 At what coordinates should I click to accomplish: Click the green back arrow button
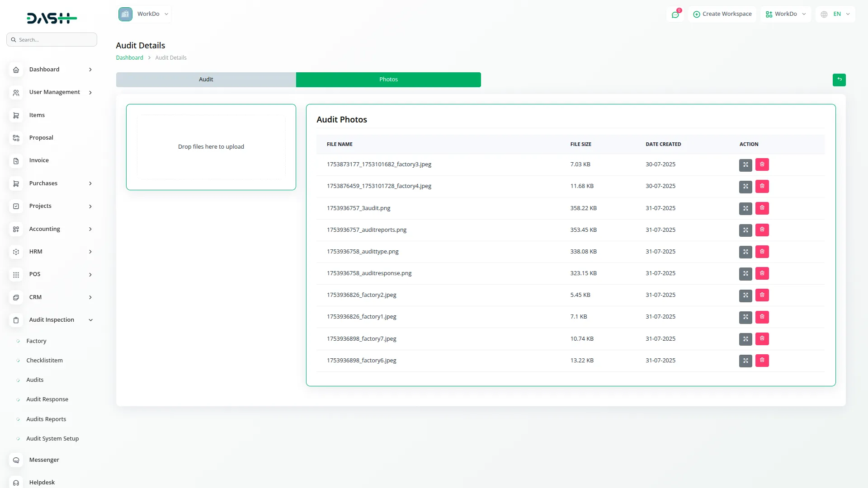(x=839, y=80)
